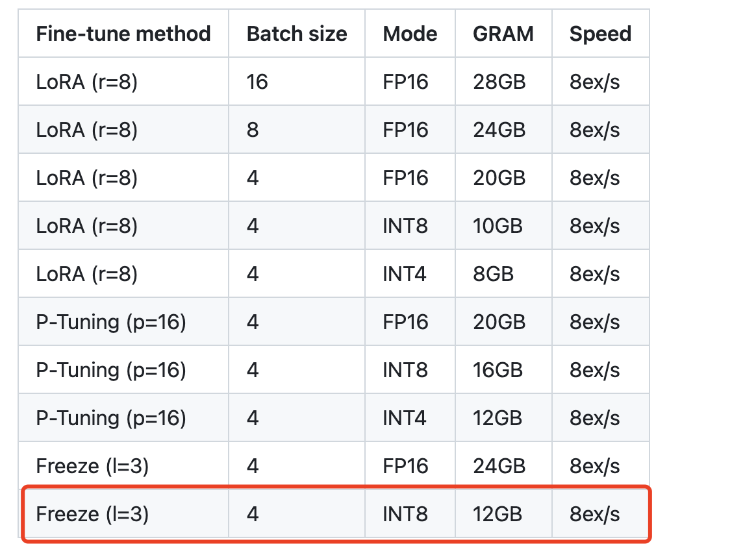The image size is (756, 553).
Task: Click INT4 mode in the P-Tuning row
Action: 404,418
